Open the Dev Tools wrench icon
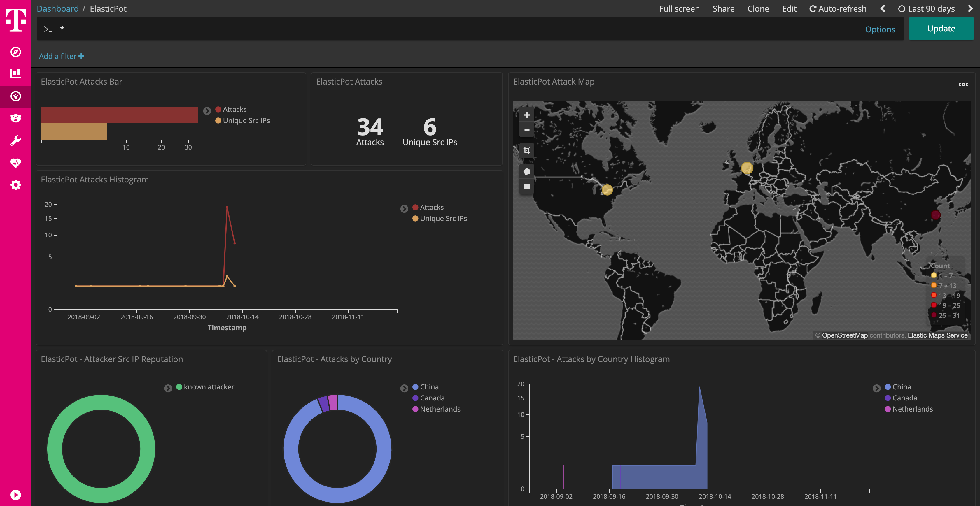 15,140
